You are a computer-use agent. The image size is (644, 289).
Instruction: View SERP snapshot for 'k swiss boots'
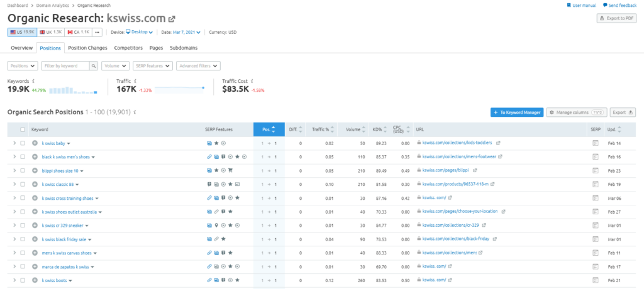pyautogui.click(x=596, y=280)
